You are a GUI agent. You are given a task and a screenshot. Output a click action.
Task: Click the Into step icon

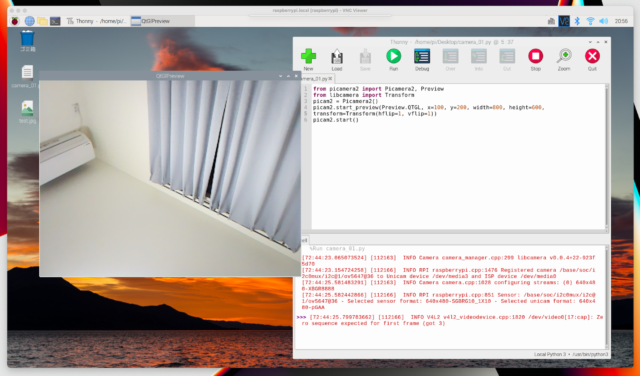478,60
